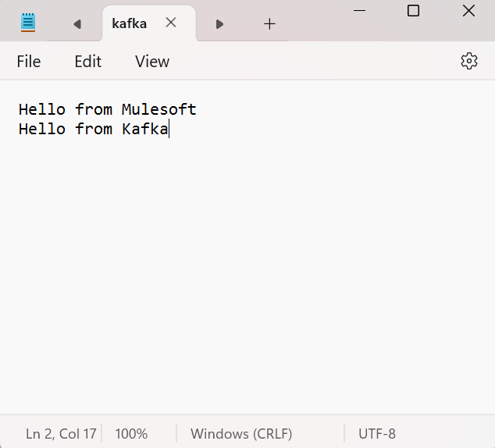This screenshot has height=448, width=495.
Task: Open Settings via the gear icon
Action: 468,61
